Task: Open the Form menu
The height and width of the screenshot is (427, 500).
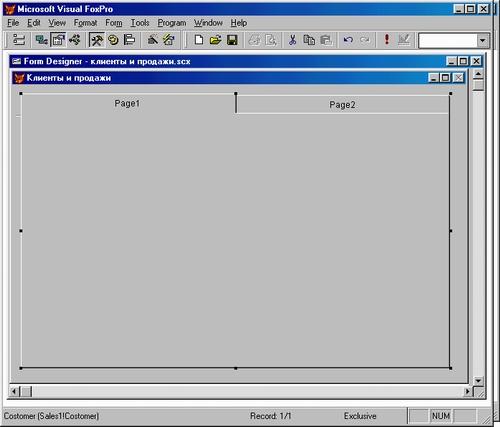Action: [x=114, y=23]
